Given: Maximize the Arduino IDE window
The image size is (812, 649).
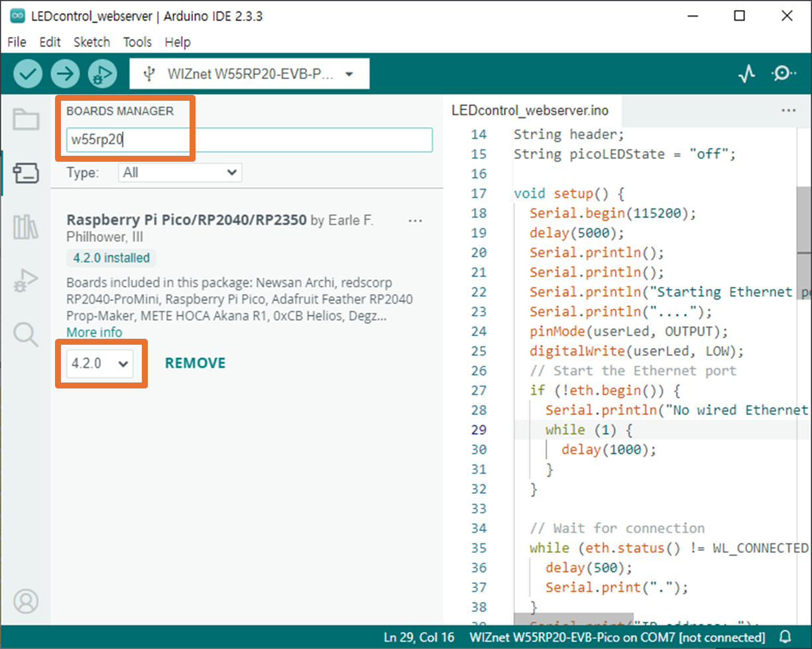Looking at the screenshot, I should tap(740, 16).
